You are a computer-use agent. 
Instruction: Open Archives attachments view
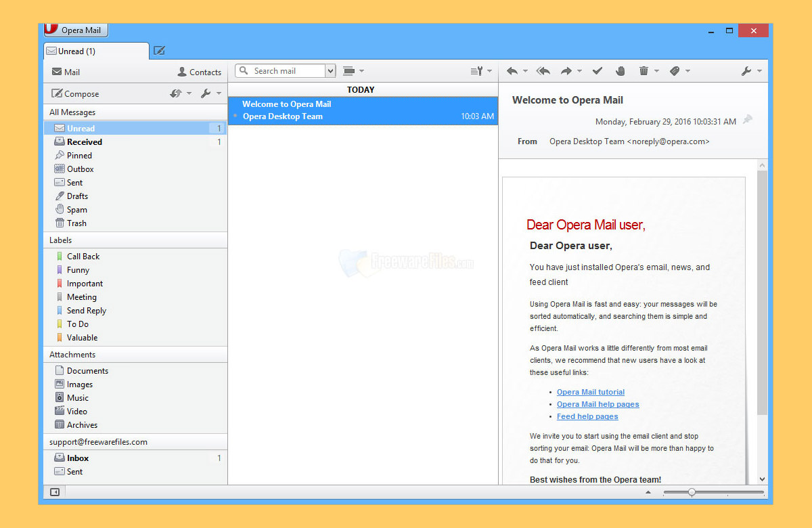pyautogui.click(x=135, y=425)
